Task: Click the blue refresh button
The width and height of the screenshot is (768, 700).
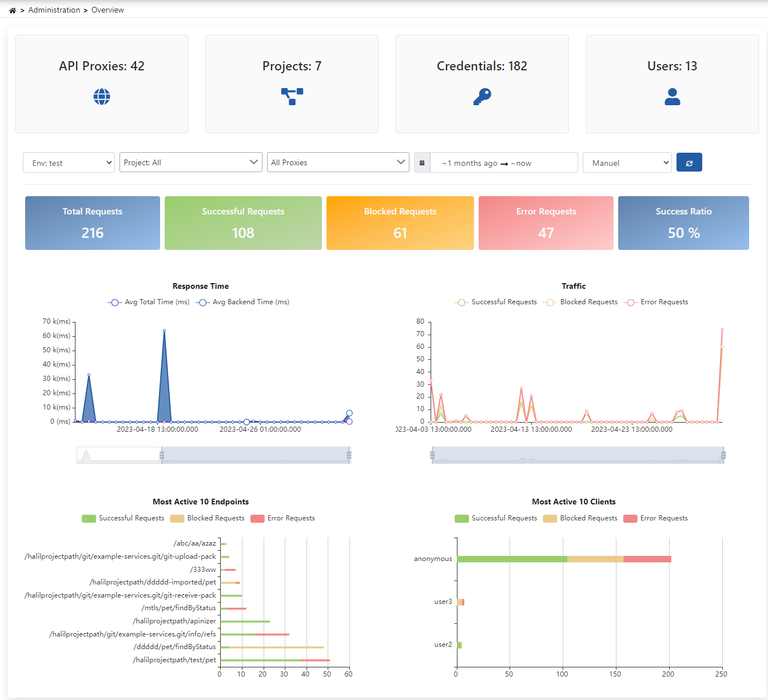Action: tap(689, 162)
